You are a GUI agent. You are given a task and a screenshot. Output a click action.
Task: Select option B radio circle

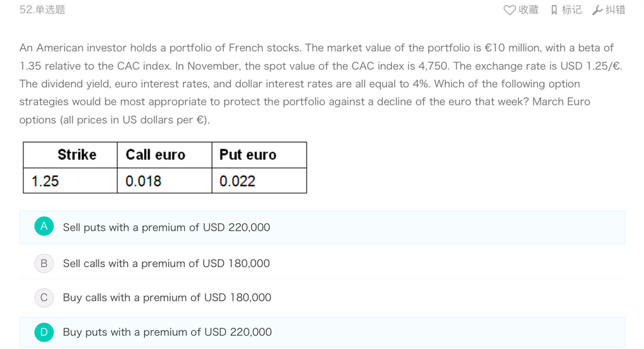pyautogui.click(x=44, y=263)
